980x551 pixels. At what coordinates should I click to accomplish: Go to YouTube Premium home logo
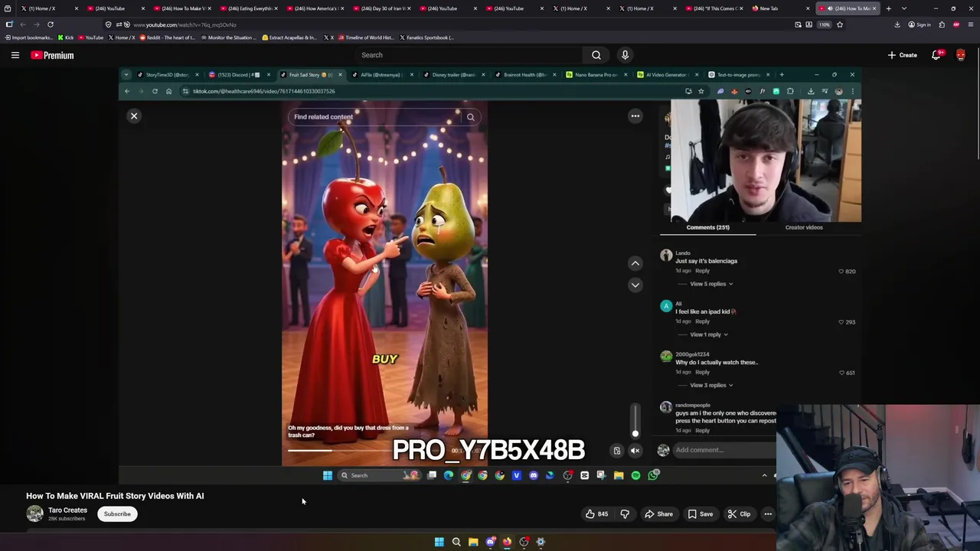(52, 55)
